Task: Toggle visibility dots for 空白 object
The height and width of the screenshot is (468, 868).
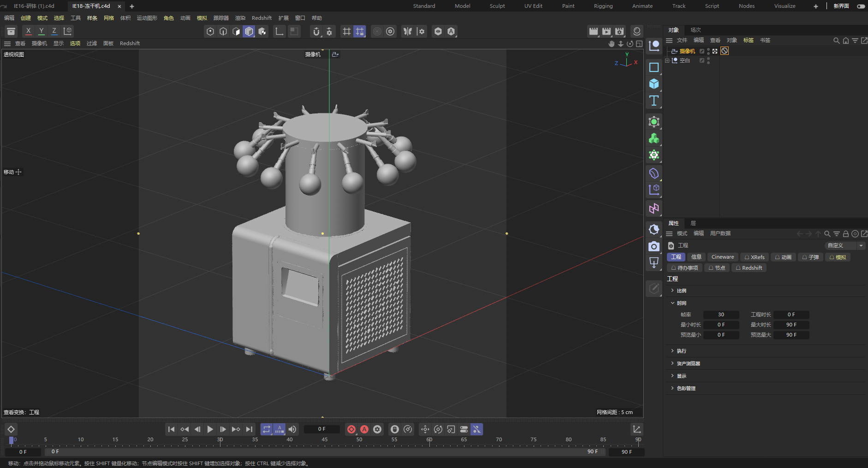Action: [708, 60]
